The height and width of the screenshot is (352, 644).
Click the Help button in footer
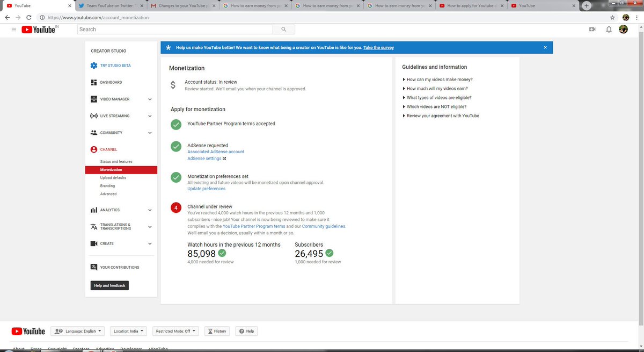[x=247, y=331]
